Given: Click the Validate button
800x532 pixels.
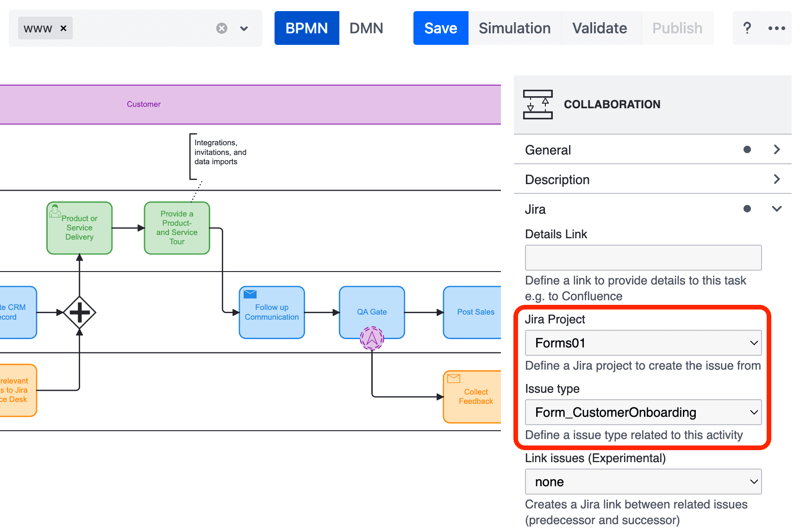Looking at the screenshot, I should click(600, 28).
